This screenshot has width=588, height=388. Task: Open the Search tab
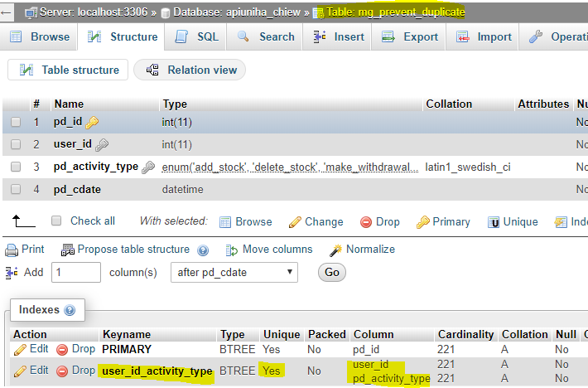click(266, 36)
